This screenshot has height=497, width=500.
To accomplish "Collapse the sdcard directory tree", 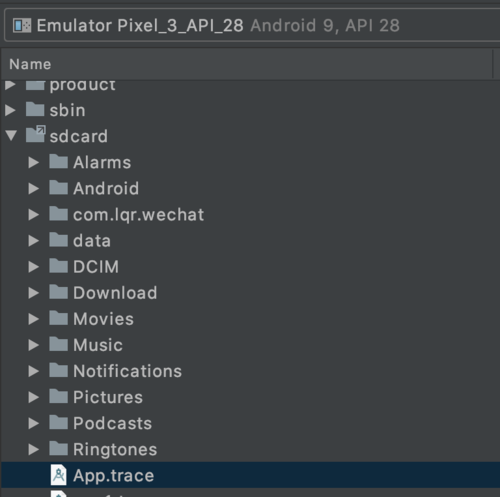I will click(11, 136).
